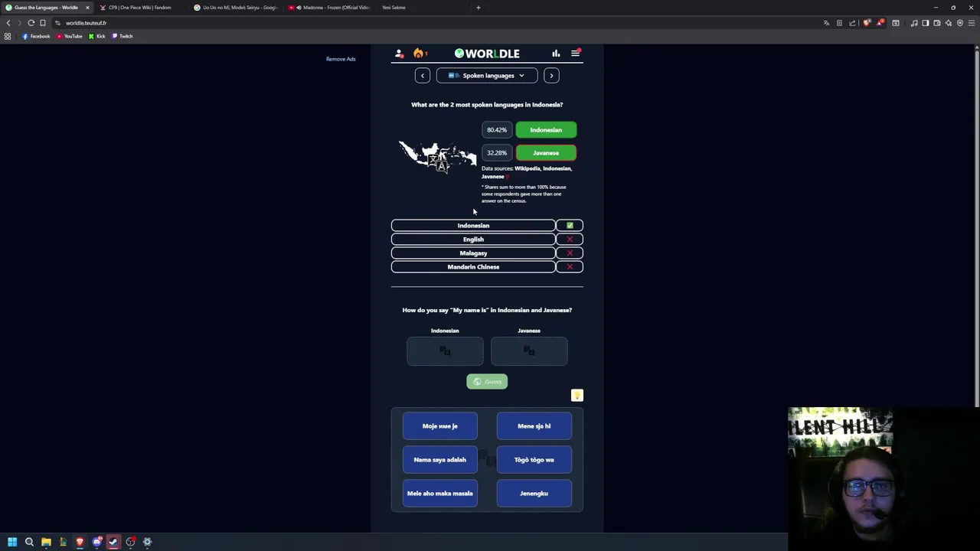Go back in the browser
This screenshot has width=980, height=551.
click(8, 23)
